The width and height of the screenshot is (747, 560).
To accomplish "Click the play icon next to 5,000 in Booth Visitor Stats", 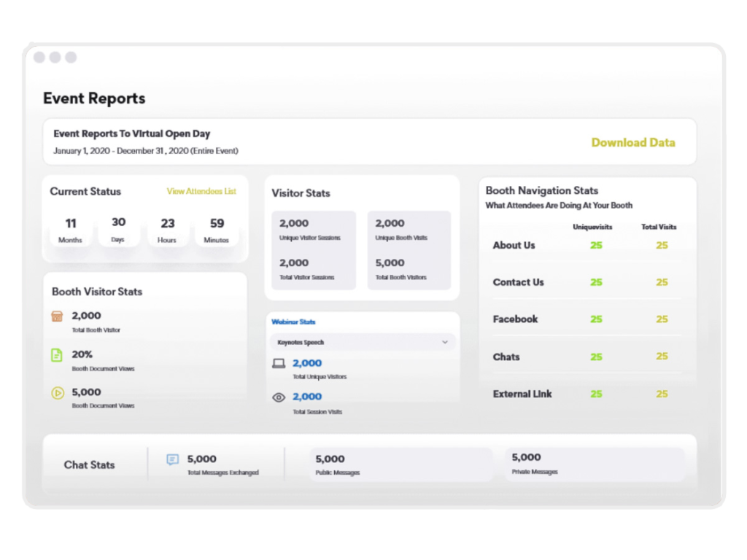I will tap(58, 393).
